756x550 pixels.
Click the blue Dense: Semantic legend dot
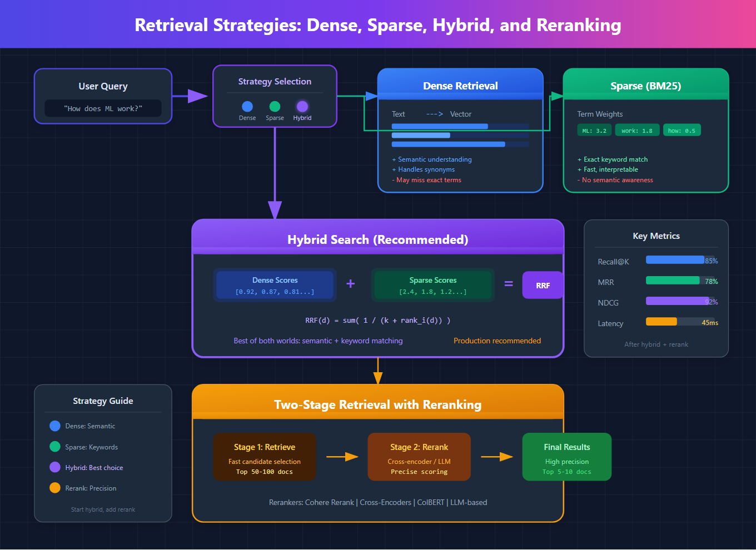[55, 426]
